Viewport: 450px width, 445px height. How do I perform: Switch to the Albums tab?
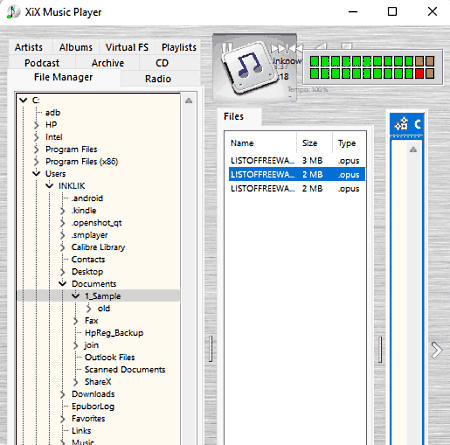(x=76, y=47)
